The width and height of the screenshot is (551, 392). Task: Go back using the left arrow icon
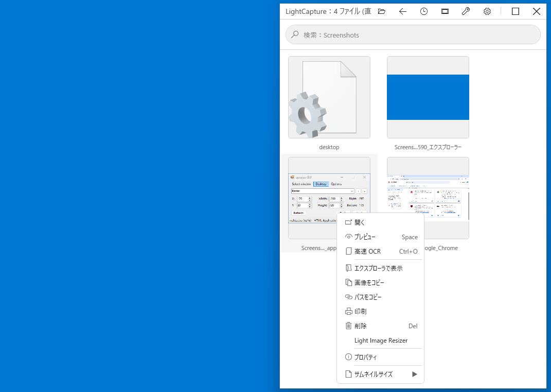403,12
